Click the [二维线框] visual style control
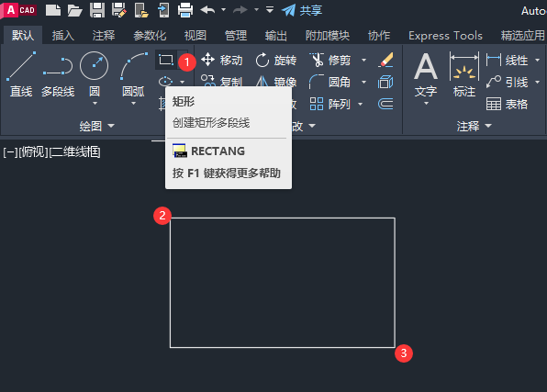 75,152
